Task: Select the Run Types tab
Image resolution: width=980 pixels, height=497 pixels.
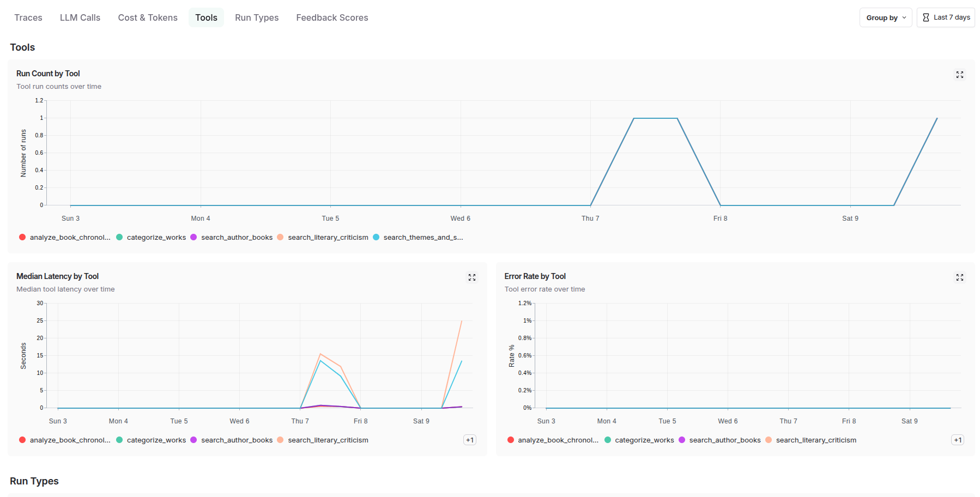Action: coord(257,17)
